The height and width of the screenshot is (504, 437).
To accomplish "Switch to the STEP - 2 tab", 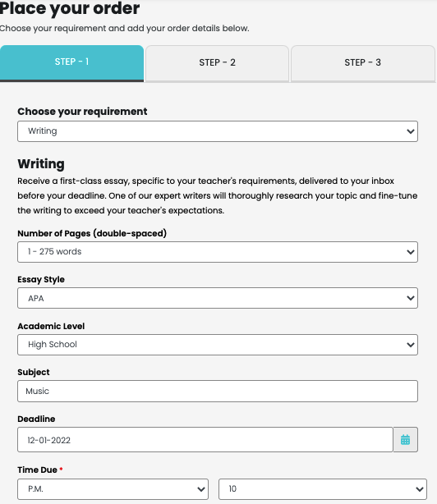I will tap(218, 63).
